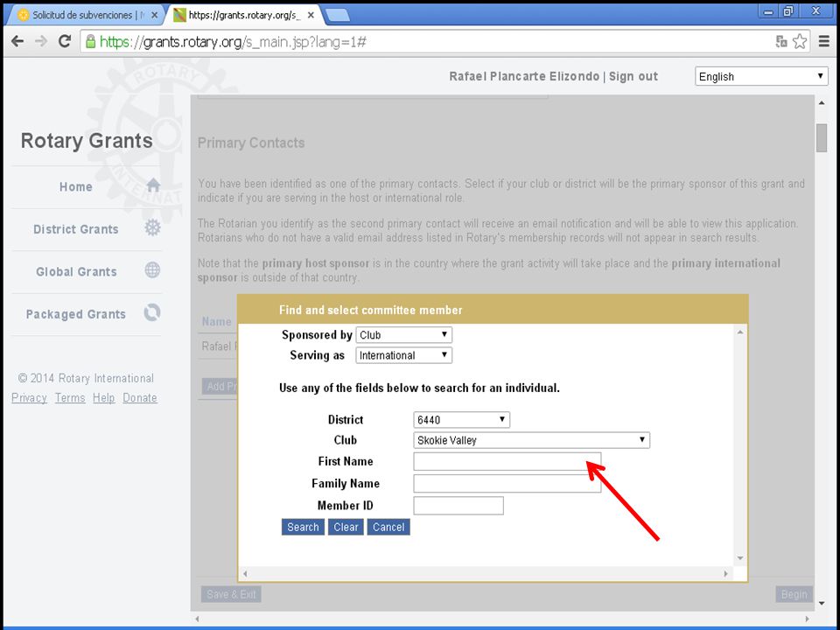Screen dimensions: 840x630
Task: Reload the page with the refresh icon
Action: click(x=65, y=41)
